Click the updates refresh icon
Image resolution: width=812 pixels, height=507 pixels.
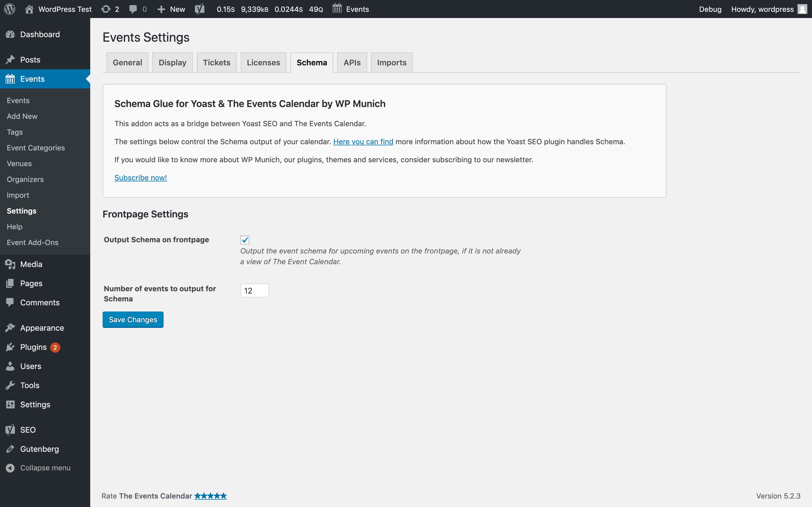coord(106,9)
